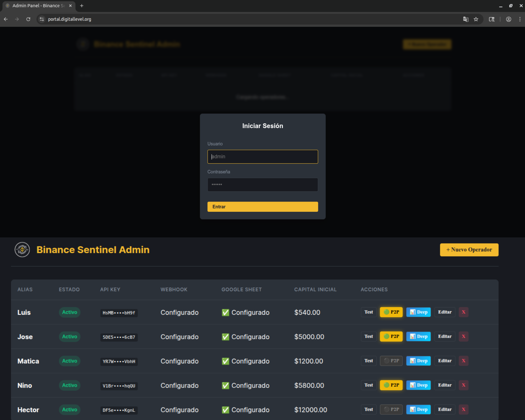
Task: Click the browser translate page icon
Action: [466, 19]
